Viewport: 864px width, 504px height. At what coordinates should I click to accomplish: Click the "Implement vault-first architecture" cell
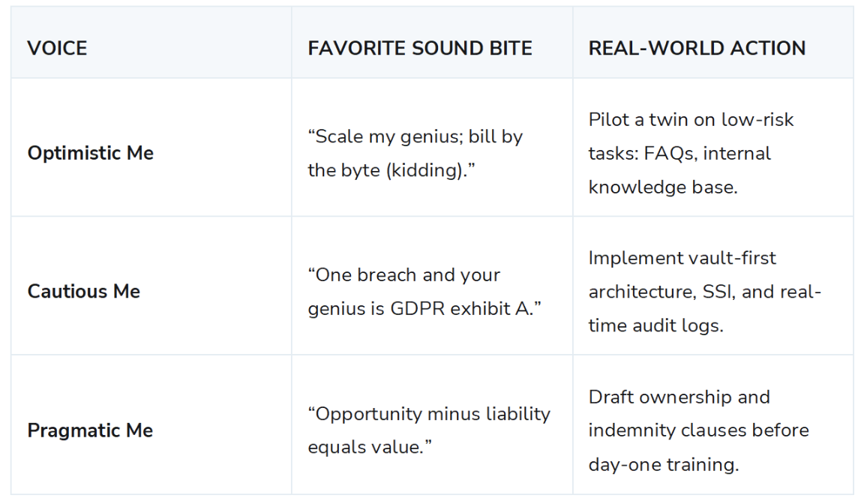click(713, 286)
